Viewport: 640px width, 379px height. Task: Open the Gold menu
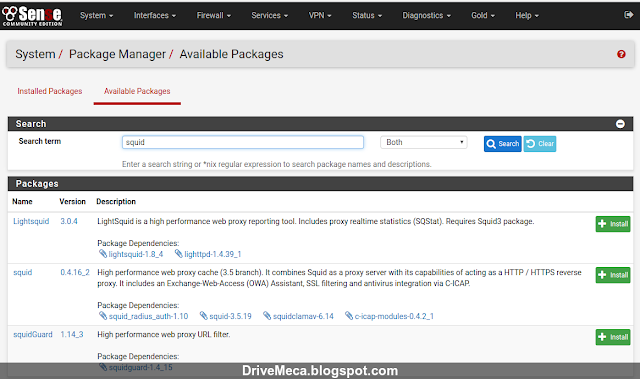(x=483, y=16)
